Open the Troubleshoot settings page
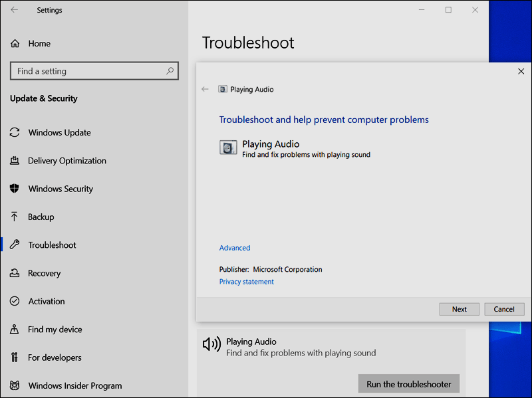The height and width of the screenshot is (398, 532). (x=52, y=245)
